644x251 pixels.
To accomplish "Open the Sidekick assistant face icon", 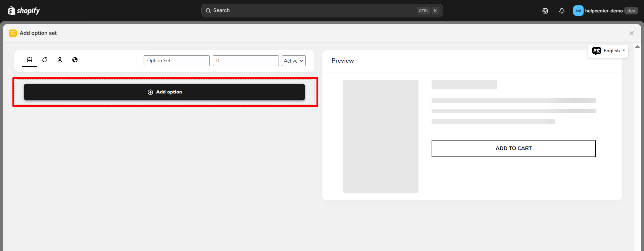I will [545, 11].
